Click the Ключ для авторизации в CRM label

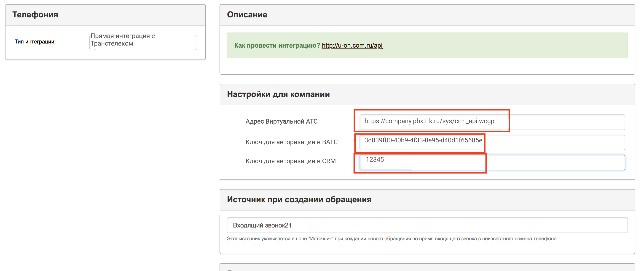point(290,161)
